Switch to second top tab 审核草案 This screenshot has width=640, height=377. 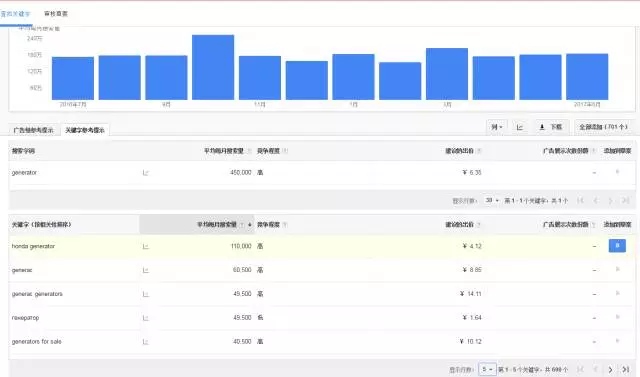tap(56, 14)
